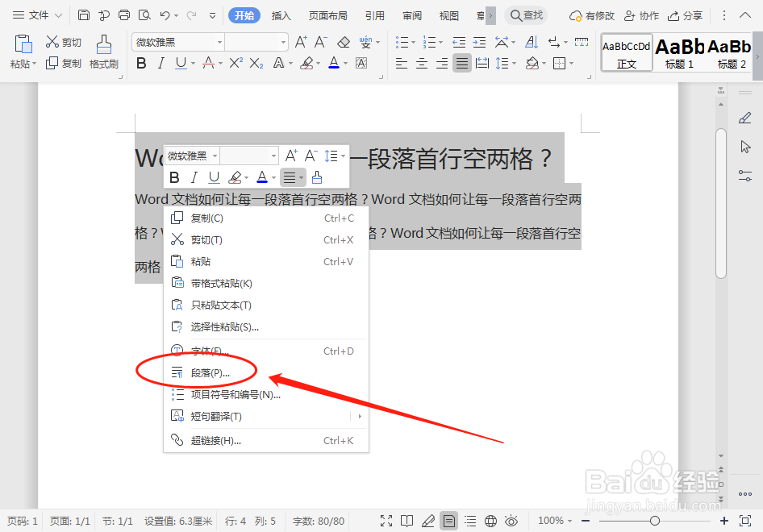Expand ribbon font color dropdown arrow
Viewport: 763px width, 532px height.
pos(345,63)
